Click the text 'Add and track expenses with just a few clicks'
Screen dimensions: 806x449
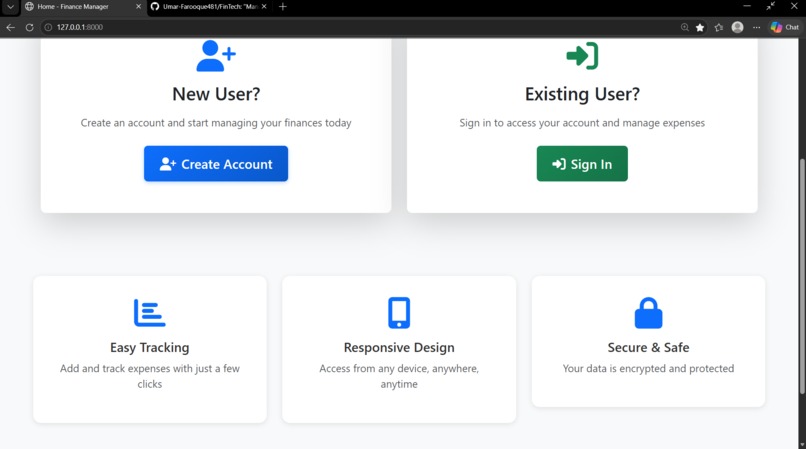150,376
